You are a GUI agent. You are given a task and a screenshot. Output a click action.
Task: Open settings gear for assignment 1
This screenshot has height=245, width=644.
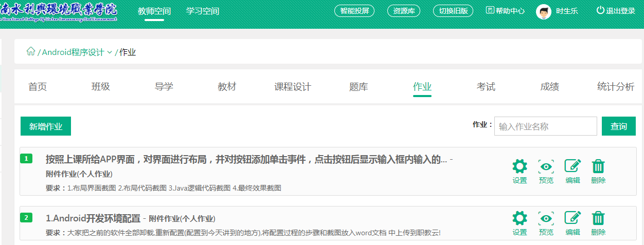[x=520, y=166]
